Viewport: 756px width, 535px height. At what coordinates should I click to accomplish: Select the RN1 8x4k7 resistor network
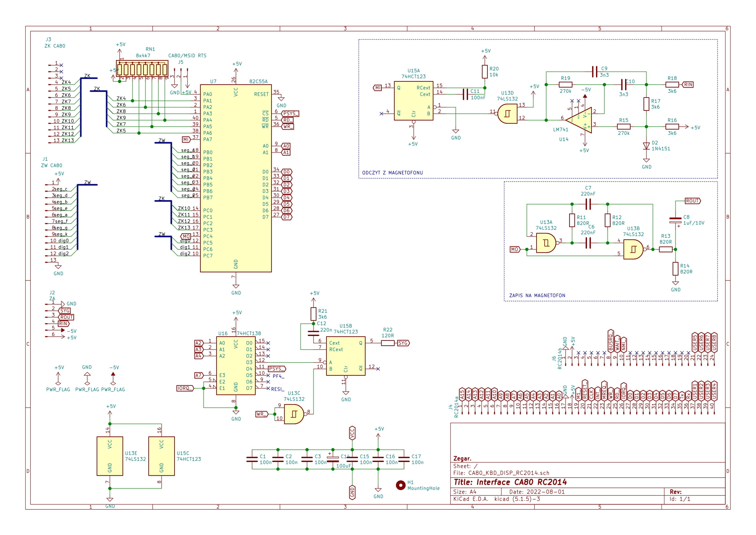(x=142, y=69)
